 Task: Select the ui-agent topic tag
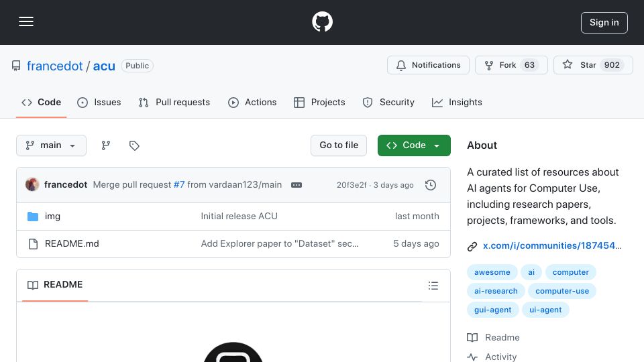click(545, 310)
